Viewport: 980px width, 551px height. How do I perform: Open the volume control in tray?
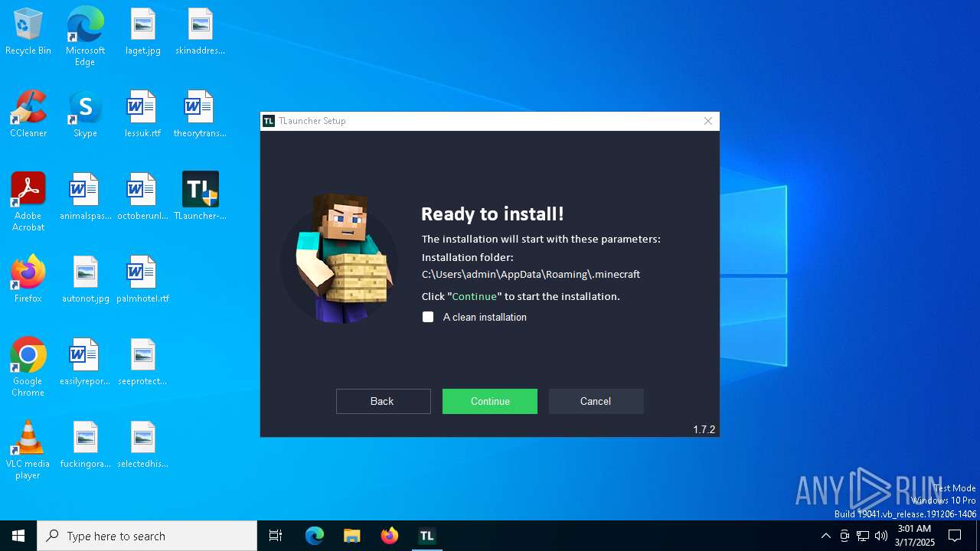(x=881, y=536)
